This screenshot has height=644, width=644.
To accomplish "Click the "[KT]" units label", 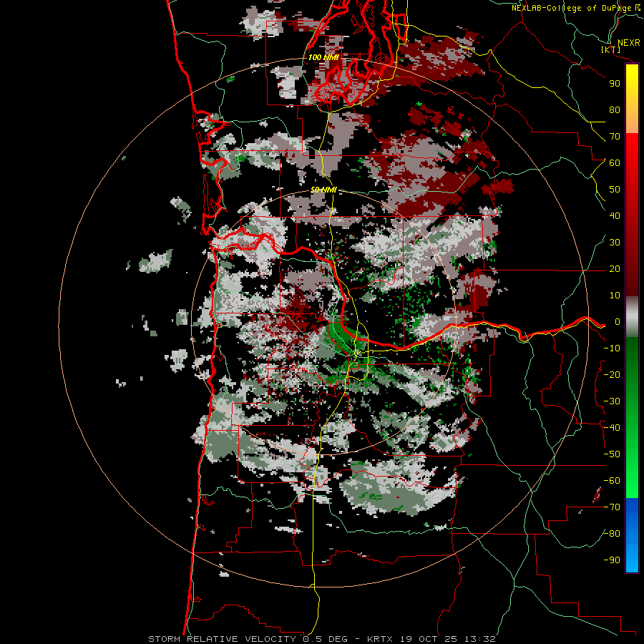I will tap(611, 49).
